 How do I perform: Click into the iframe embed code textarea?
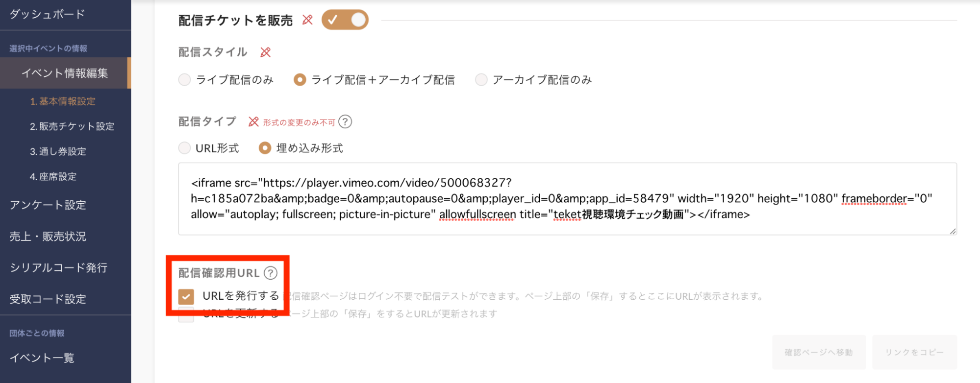coord(567,199)
